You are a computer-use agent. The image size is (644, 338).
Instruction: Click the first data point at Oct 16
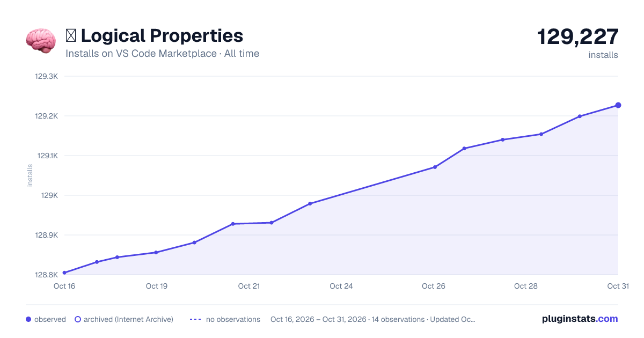[x=64, y=273]
